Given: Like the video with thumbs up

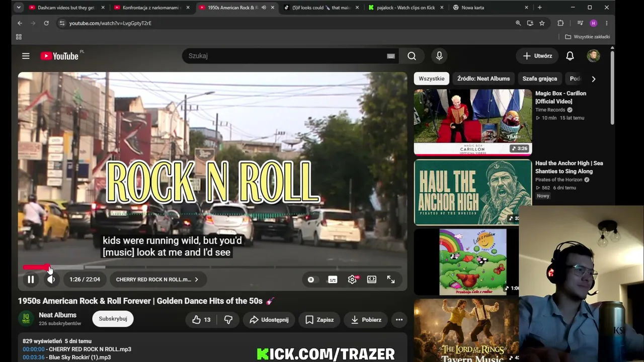Looking at the screenshot, I should (201, 320).
